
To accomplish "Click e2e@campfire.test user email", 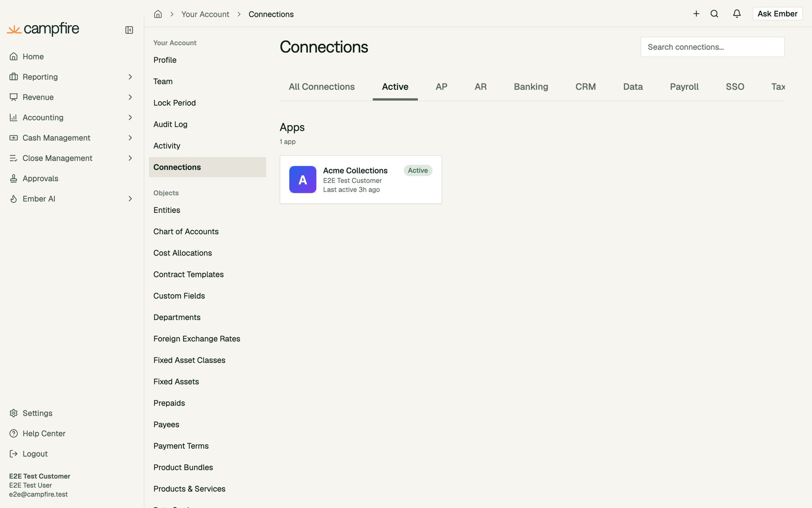I will pos(38,494).
